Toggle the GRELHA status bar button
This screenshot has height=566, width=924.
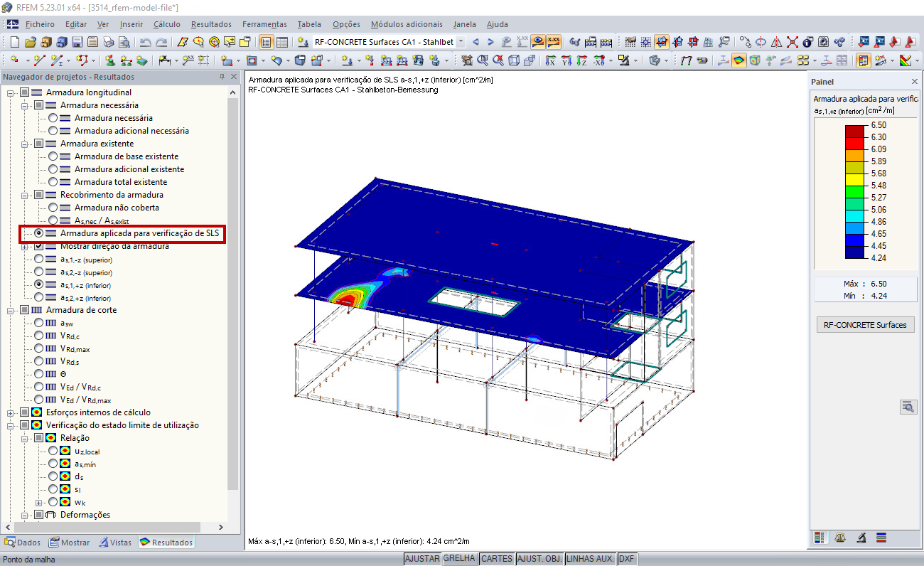[459, 559]
